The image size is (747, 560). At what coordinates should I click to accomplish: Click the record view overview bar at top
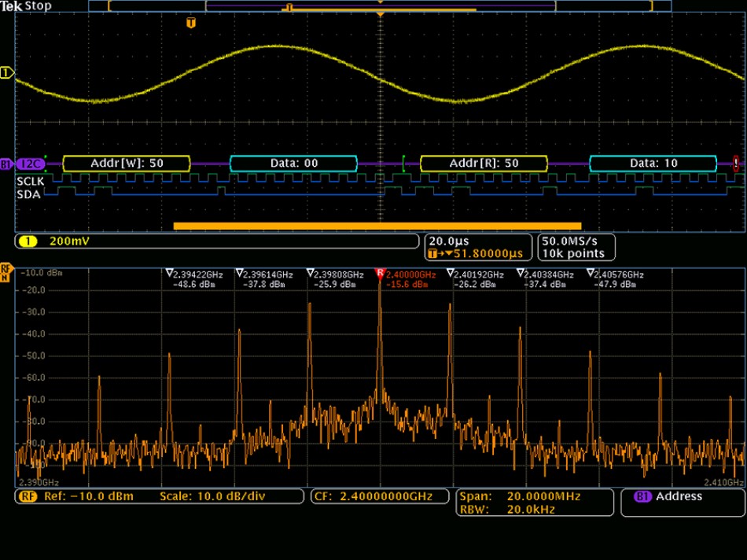(380, 6)
